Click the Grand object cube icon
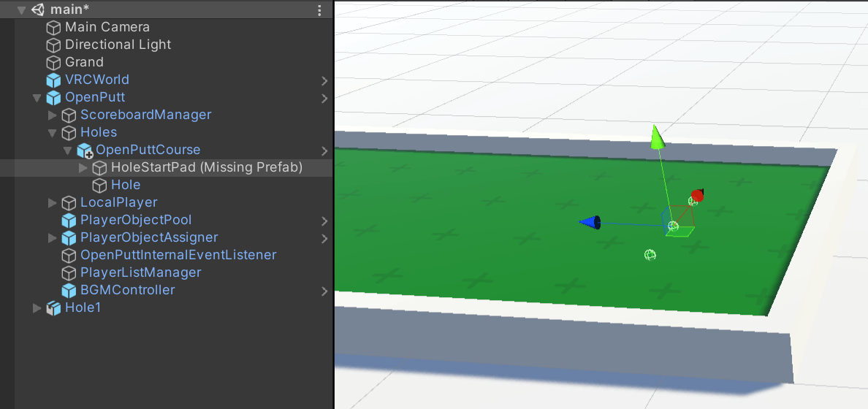Viewport: 868px width, 409px height. (x=53, y=63)
